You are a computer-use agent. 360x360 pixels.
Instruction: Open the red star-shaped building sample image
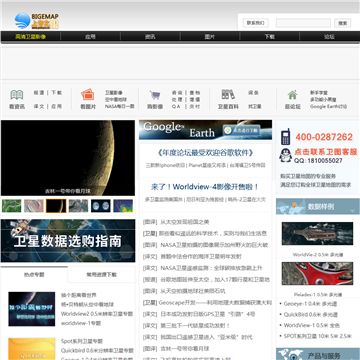pyautogui.click(x=317, y=274)
